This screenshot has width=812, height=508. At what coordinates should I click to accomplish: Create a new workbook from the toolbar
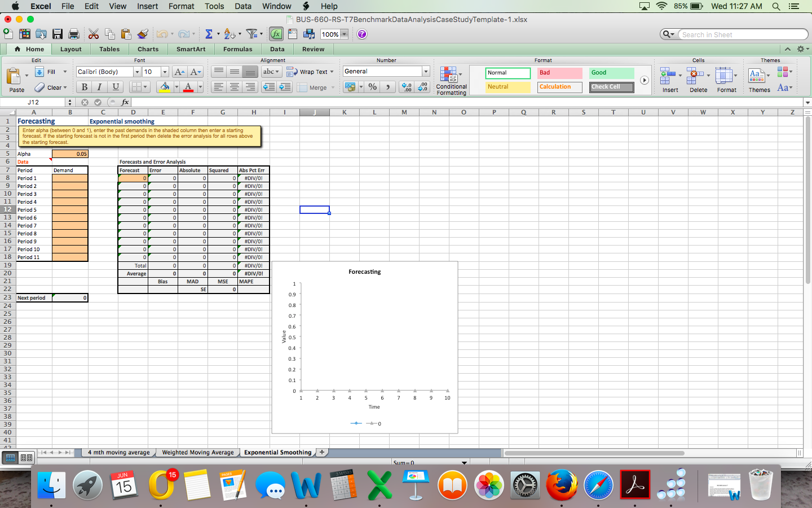(x=8, y=34)
